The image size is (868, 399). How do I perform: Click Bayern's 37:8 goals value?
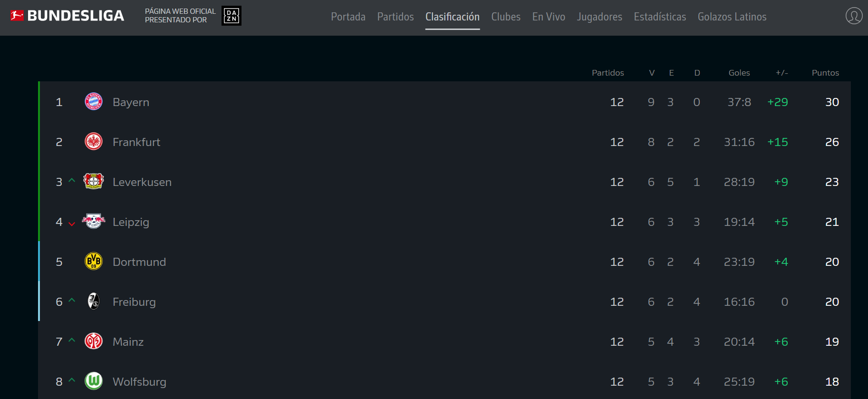[739, 102]
